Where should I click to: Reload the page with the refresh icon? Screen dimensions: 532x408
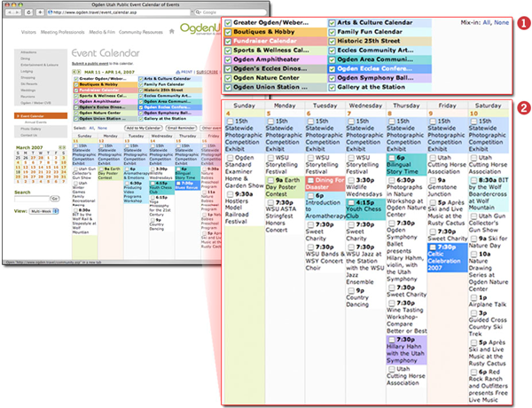coord(28,12)
